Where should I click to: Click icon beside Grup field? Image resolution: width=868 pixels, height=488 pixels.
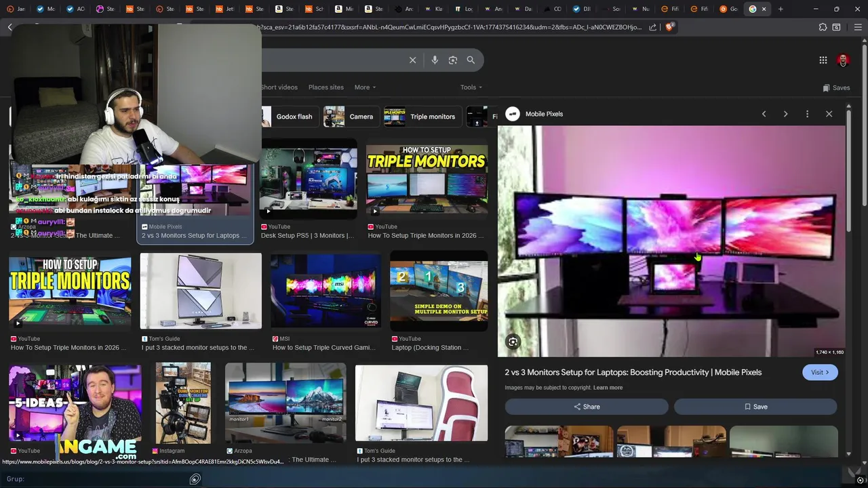tap(195, 479)
